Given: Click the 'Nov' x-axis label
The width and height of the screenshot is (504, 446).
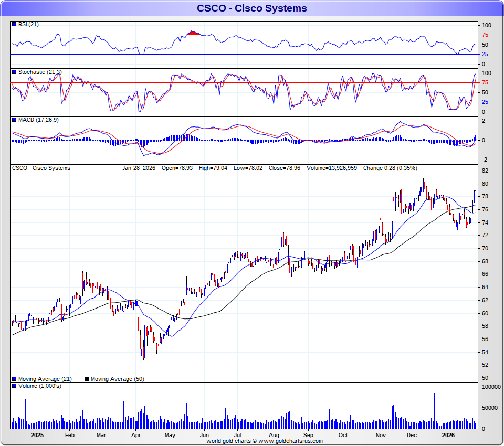Looking at the screenshot, I should 381,435.
